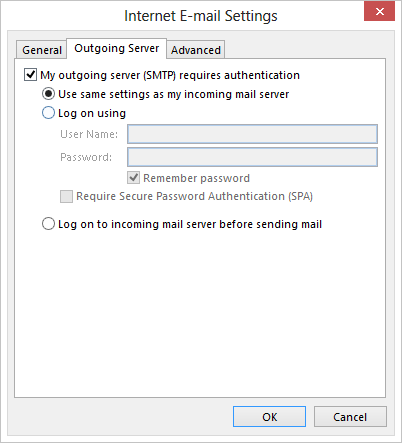Select the Outgoing Server tab
Image resolution: width=402 pixels, height=443 pixels.
pyautogui.click(x=116, y=48)
